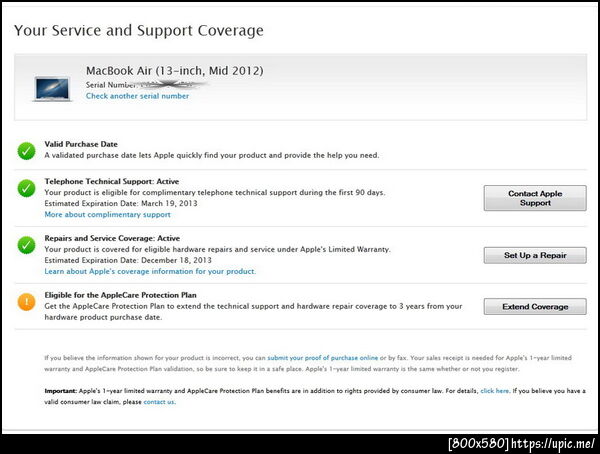The height and width of the screenshot is (454, 600).
Task: Open Learn about Apple's coverage information link
Action: (x=150, y=271)
